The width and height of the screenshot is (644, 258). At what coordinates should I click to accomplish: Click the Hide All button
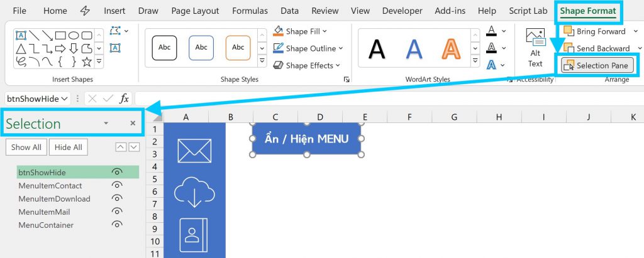pos(69,147)
